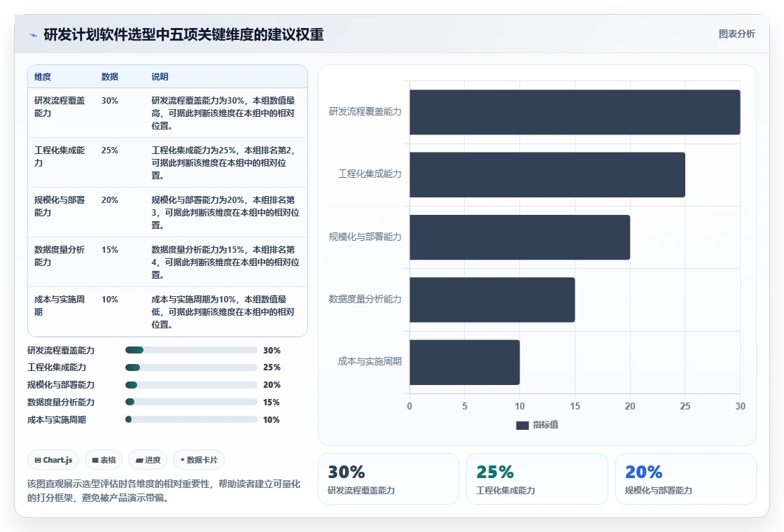Click the description starting 规模化与部署能力为20%

point(225,213)
